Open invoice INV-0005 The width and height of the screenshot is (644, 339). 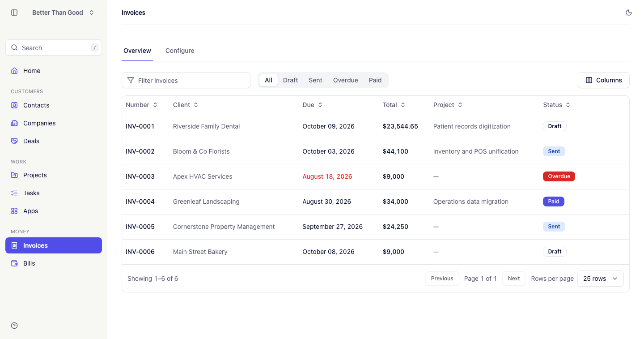click(x=140, y=227)
